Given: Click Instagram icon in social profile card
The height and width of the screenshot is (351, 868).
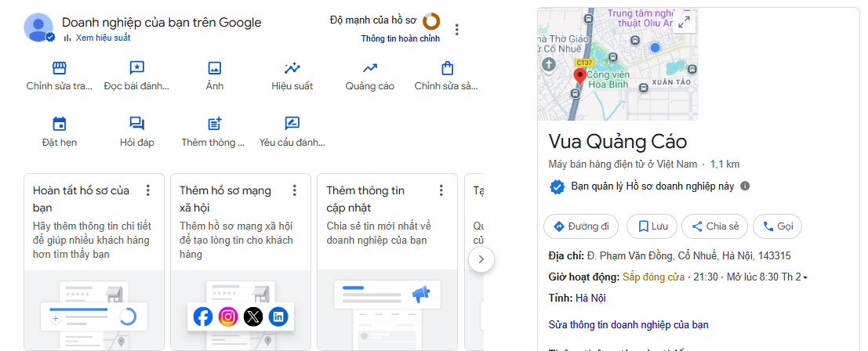Looking at the screenshot, I should point(228,317).
